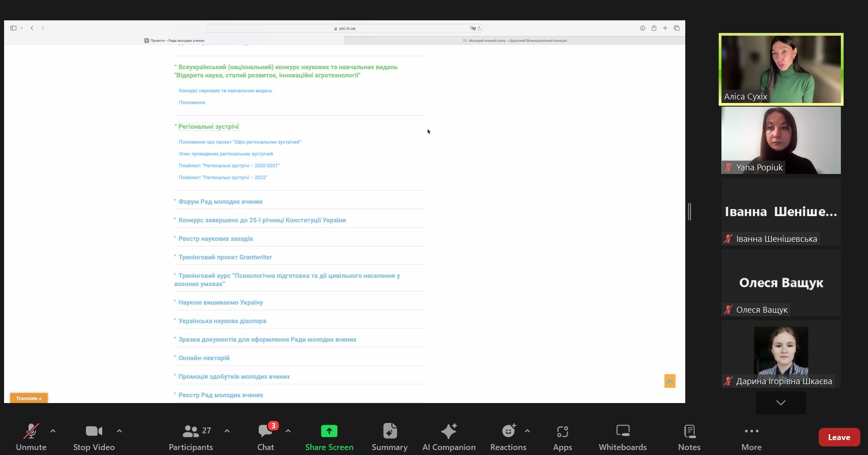Open Плейлист Регіональні зустрічі 2020-2021
The width and height of the screenshot is (868, 455).
tap(229, 165)
